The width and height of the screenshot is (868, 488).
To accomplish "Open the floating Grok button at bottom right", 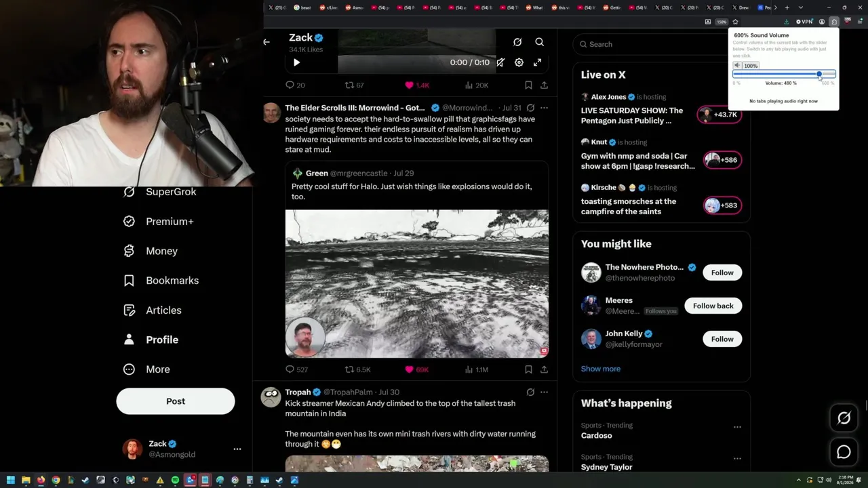I will [844, 418].
